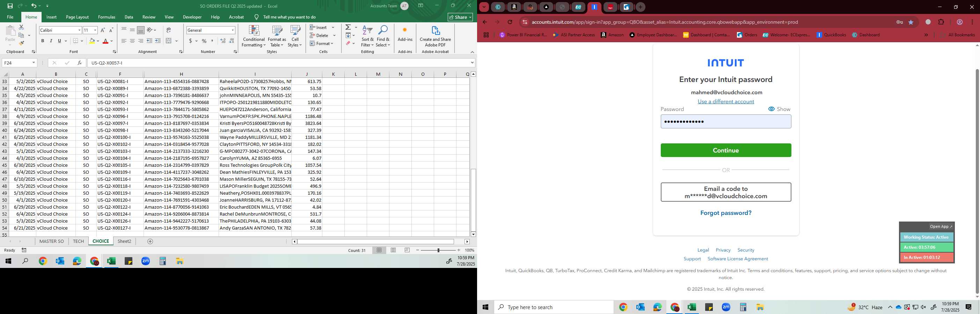Click Decrease Font Size icon in Excel
This screenshot has height=314, width=980.
(111, 30)
